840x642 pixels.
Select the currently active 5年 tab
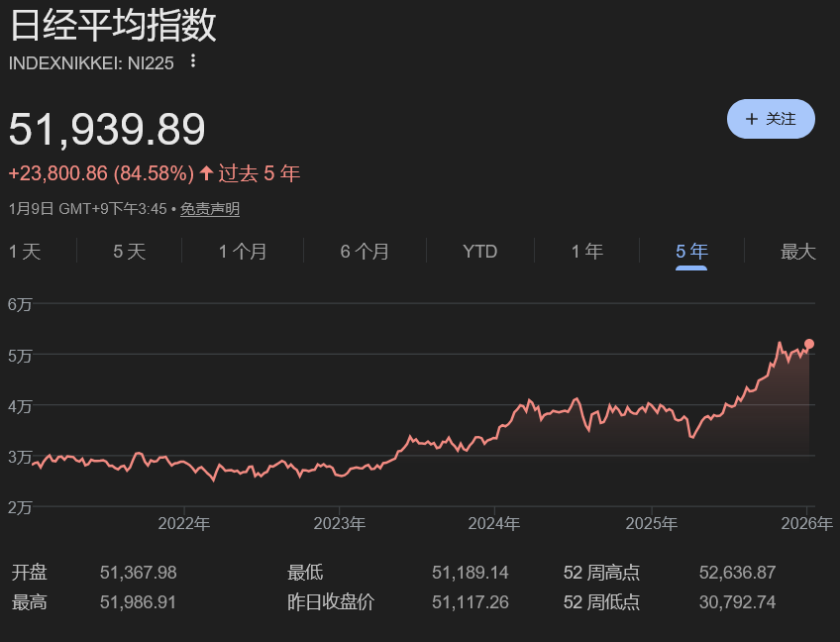[x=690, y=252]
